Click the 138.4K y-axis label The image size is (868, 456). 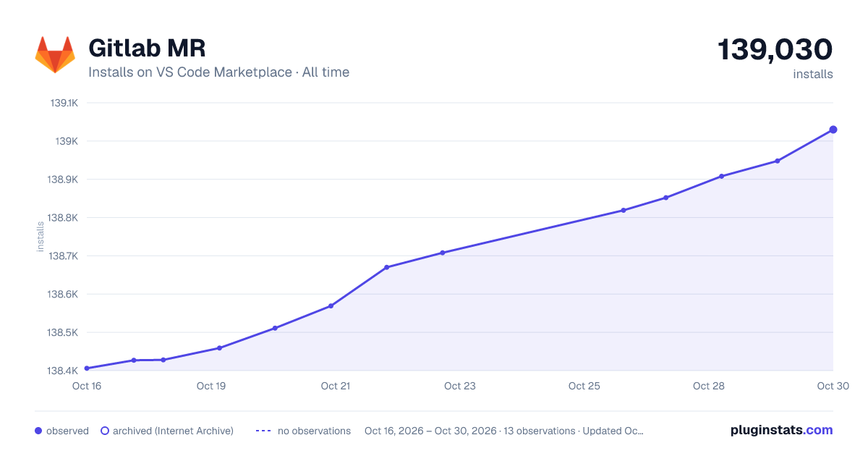pyautogui.click(x=63, y=371)
